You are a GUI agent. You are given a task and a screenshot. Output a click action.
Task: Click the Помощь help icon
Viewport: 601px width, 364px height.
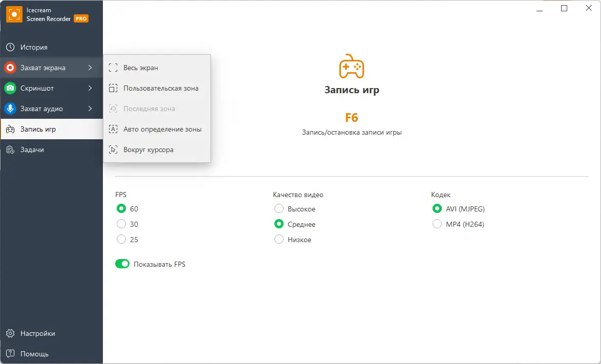click(10, 354)
